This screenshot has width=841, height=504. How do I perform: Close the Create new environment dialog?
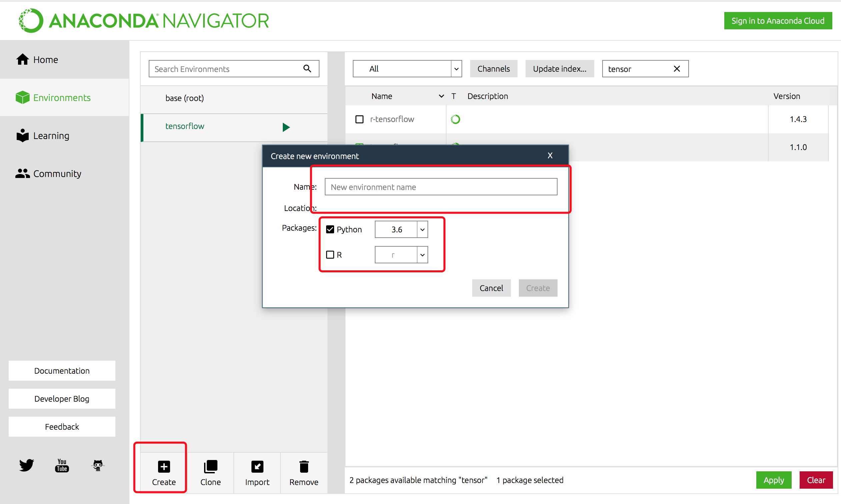pyautogui.click(x=550, y=156)
